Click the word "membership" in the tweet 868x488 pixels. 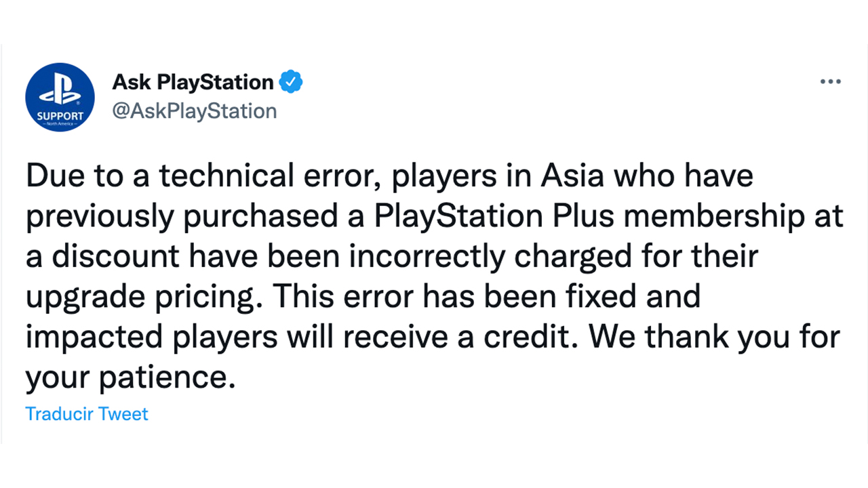707,217
